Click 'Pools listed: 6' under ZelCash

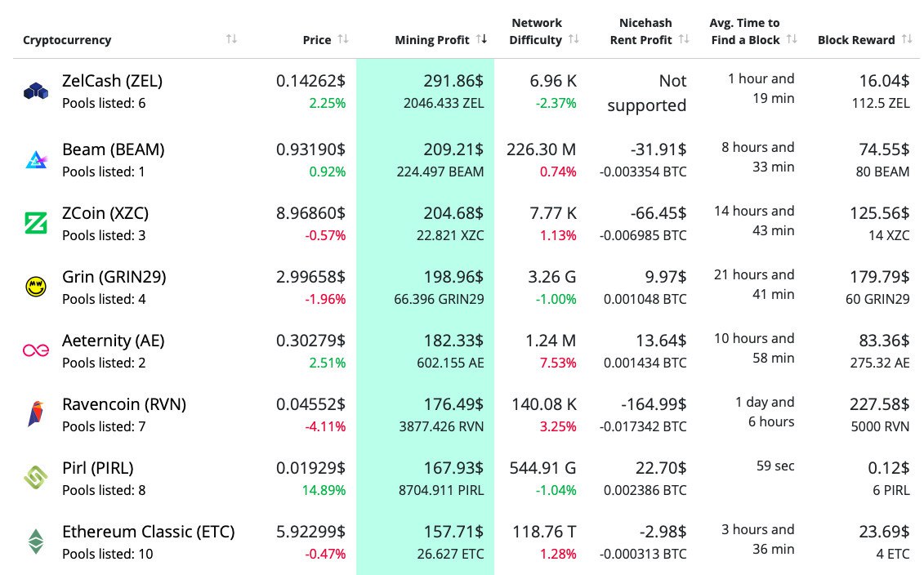click(104, 103)
